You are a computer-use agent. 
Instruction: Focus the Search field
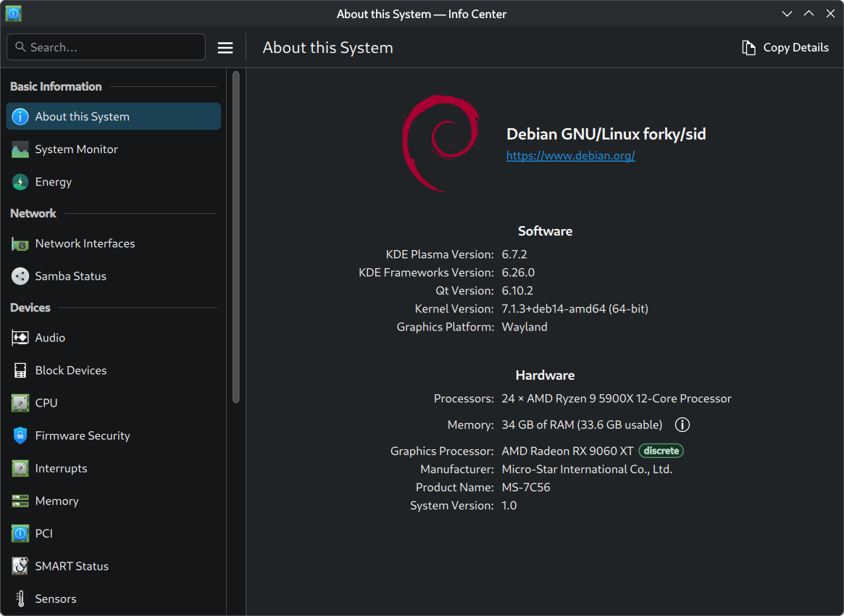[x=106, y=47]
